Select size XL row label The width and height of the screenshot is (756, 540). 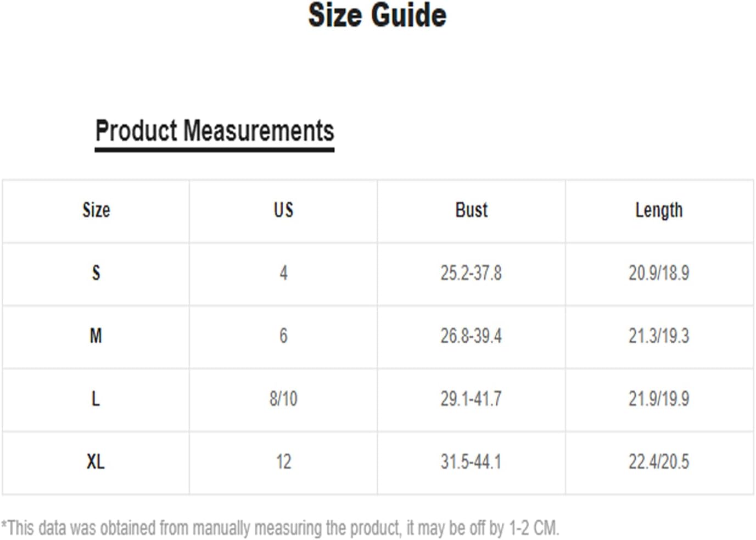96,461
